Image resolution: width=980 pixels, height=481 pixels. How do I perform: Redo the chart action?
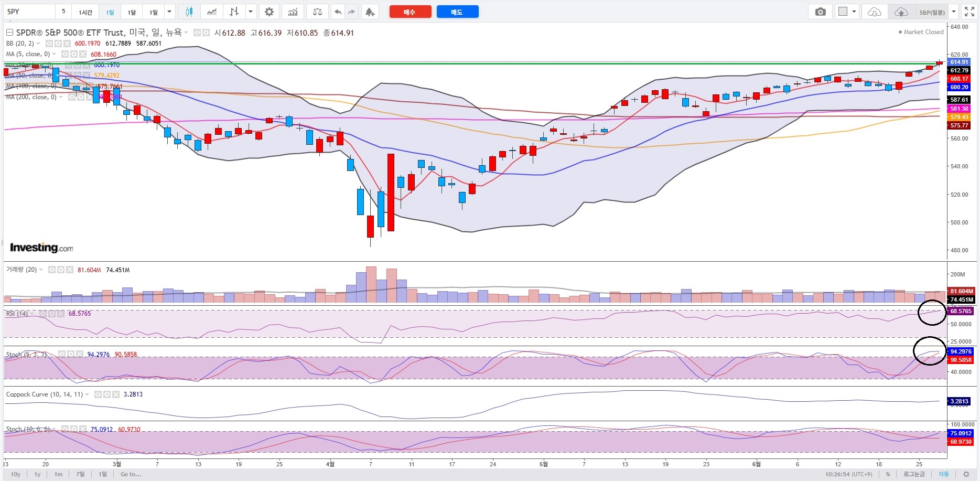(x=351, y=12)
